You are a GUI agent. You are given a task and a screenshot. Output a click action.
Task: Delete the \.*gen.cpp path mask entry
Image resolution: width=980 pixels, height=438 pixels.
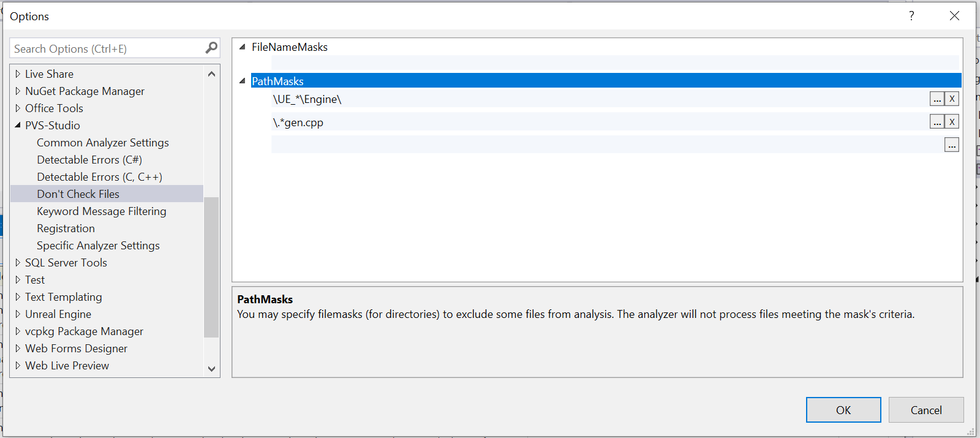coord(952,122)
